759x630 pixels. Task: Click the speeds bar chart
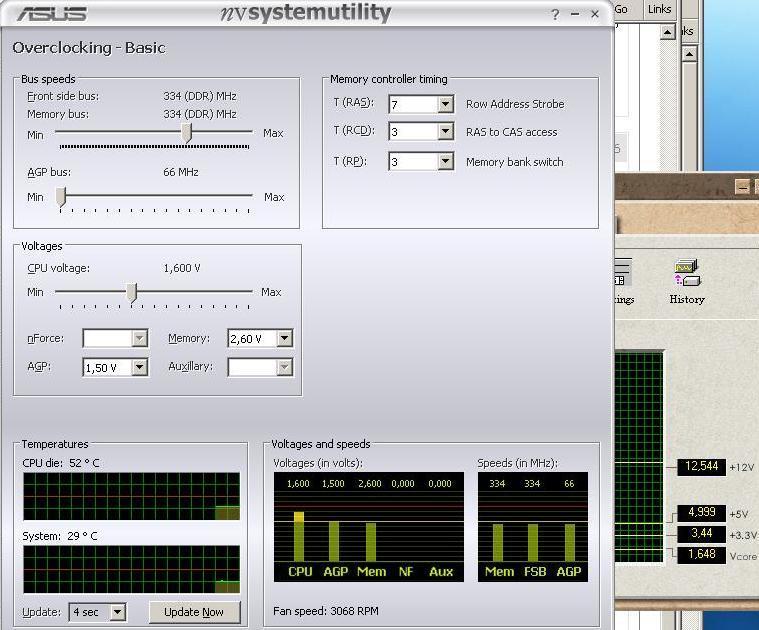(533, 527)
